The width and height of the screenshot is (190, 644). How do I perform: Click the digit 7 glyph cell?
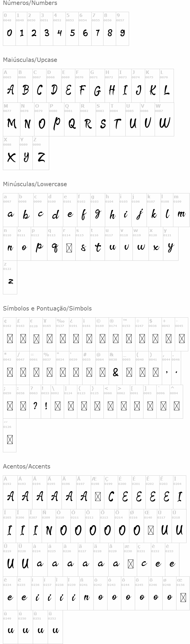97,29
